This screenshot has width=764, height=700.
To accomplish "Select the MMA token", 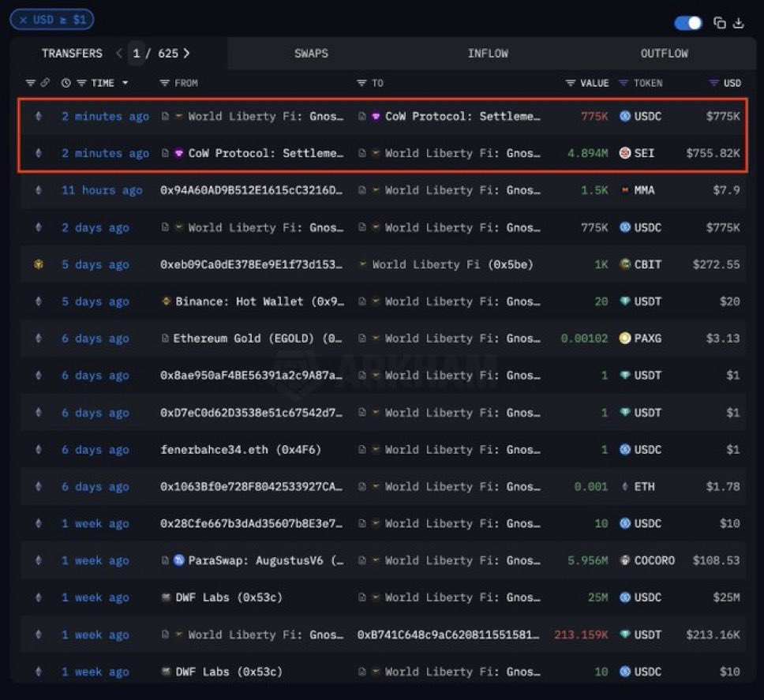I will point(644,190).
